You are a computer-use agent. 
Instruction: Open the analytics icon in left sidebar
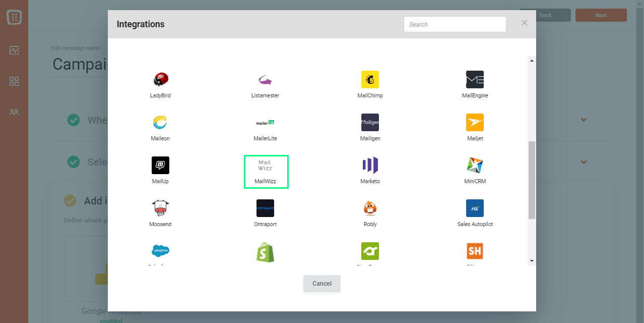click(14, 50)
